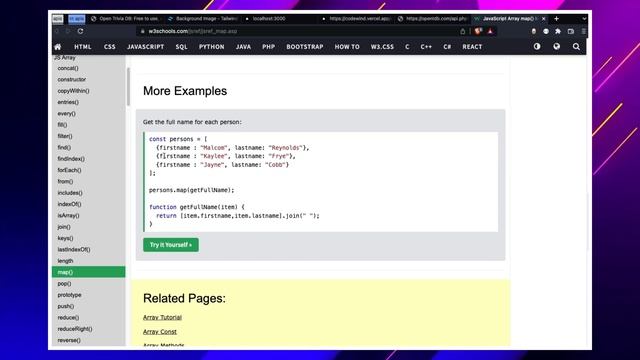Open the site search magnifier icon
Image resolution: width=640 pixels, height=360 pixels.
click(576, 47)
